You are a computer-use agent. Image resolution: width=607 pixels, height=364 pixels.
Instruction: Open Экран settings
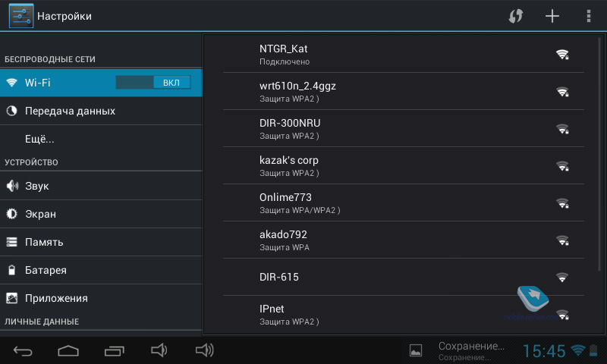[x=101, y=214]
